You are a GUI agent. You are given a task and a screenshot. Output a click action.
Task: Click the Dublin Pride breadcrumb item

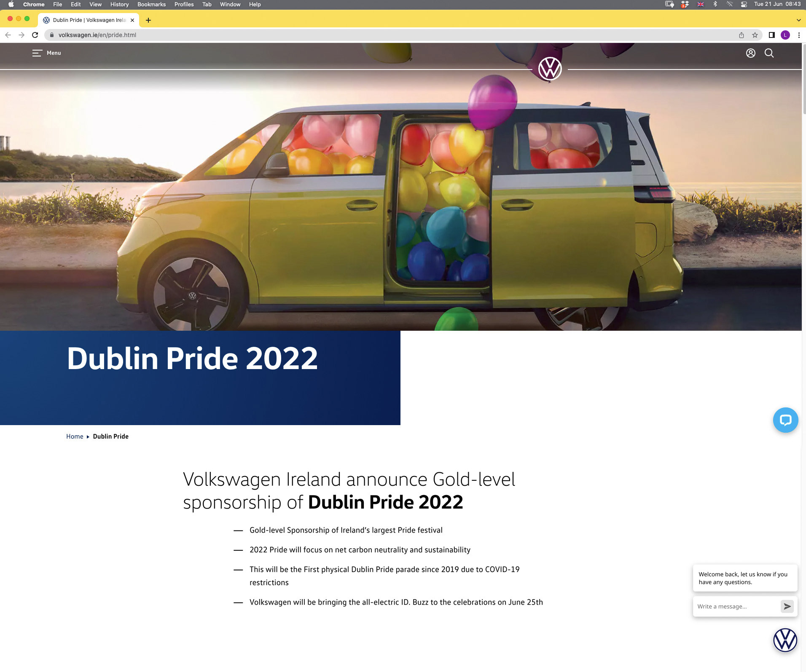[x=111, y=436]
